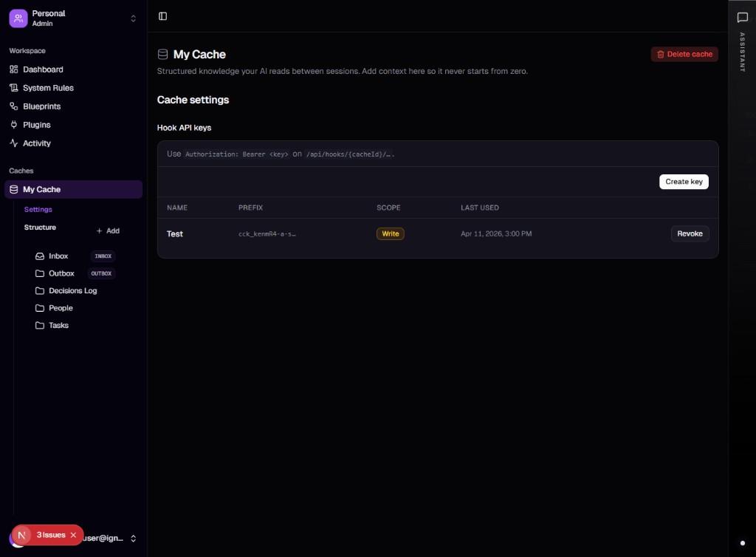Click the Blueprints icon

(13, 106)
